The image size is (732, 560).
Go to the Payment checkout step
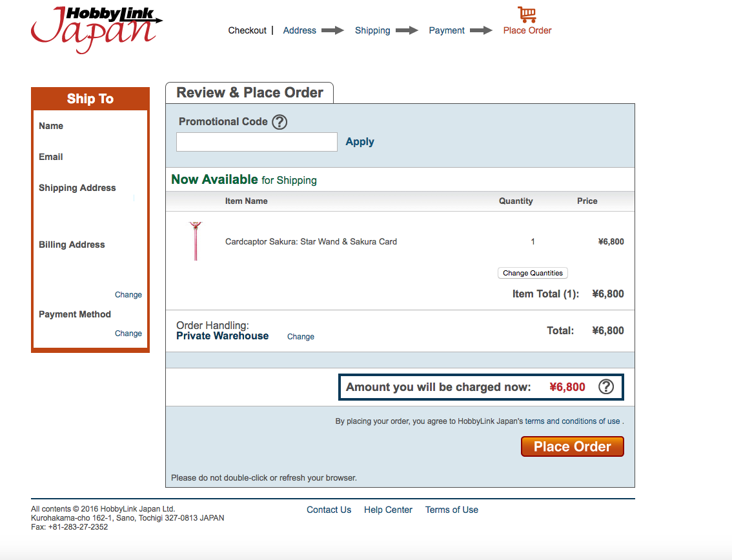click(447, 30)
